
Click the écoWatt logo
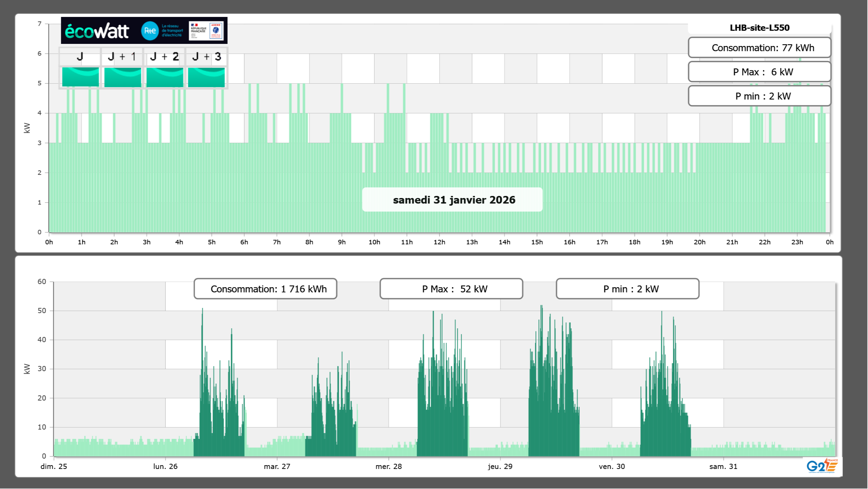click(97, 31)
